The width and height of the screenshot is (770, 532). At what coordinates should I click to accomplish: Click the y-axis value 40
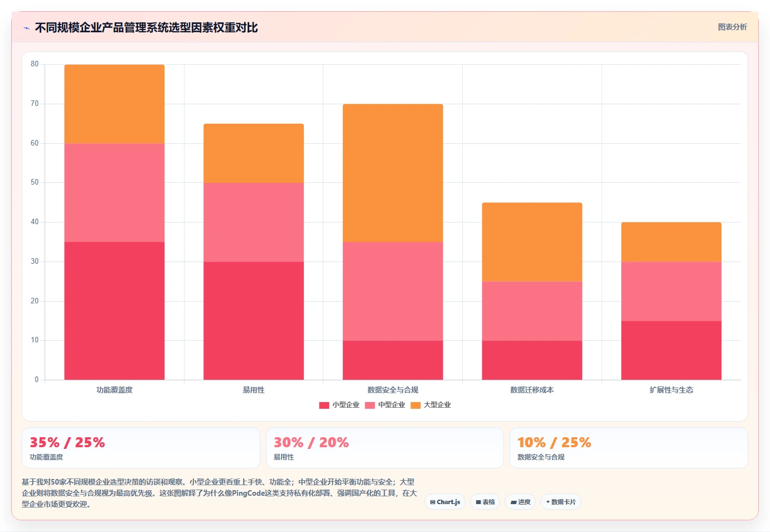[x=35, y=222]
